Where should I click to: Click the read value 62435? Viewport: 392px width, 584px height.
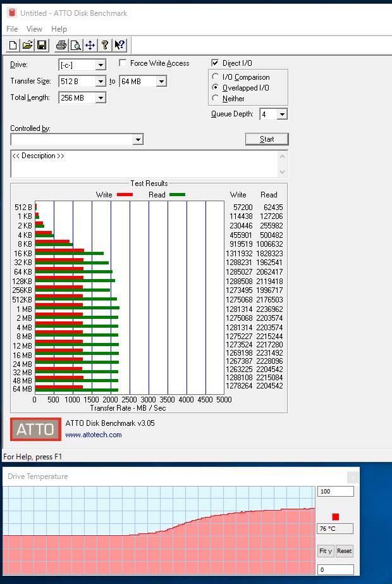[x=273, y=208]
